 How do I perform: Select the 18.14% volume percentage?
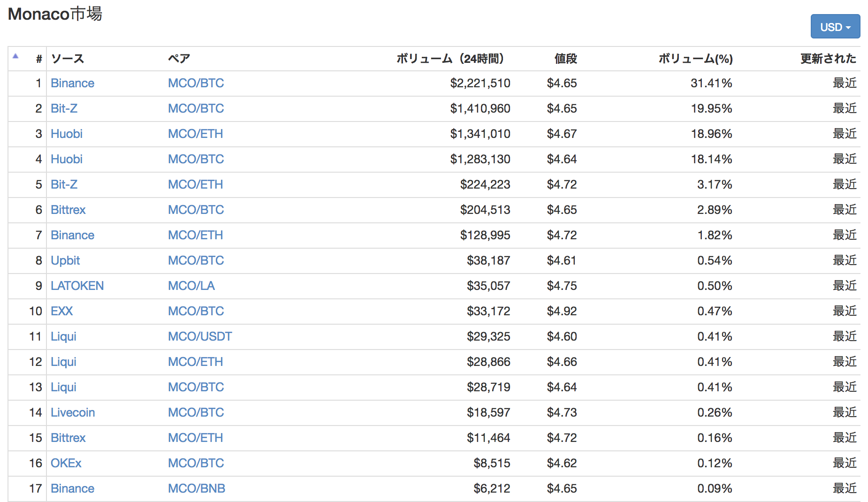[x=711, y=159]
